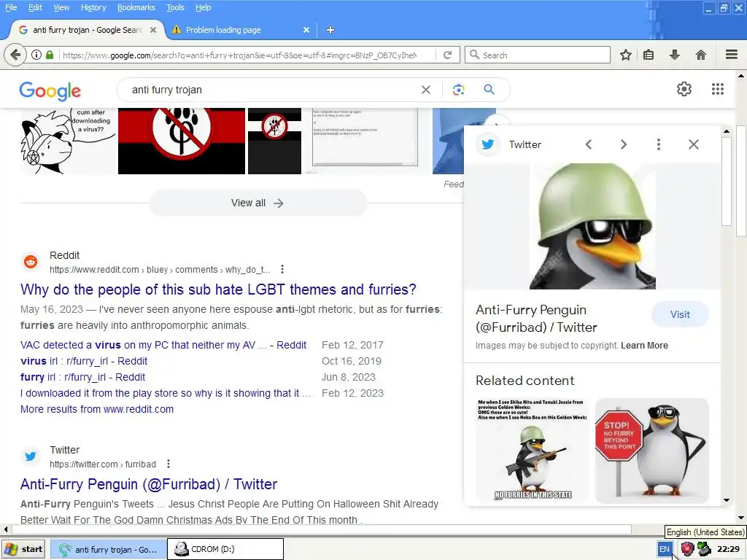This screenshot has width=747, height=560.
Task: Open more options in image preview panel
Action: [659, 144]
